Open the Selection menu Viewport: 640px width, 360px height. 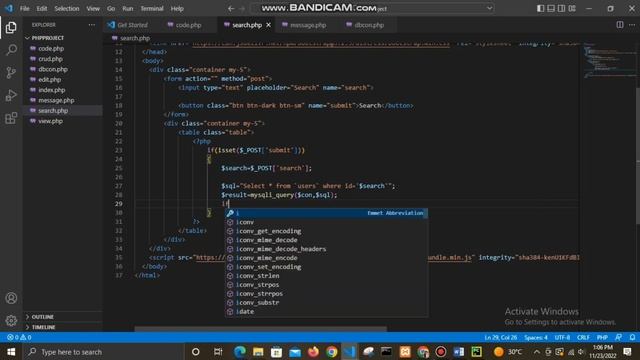tap(67, 8)
